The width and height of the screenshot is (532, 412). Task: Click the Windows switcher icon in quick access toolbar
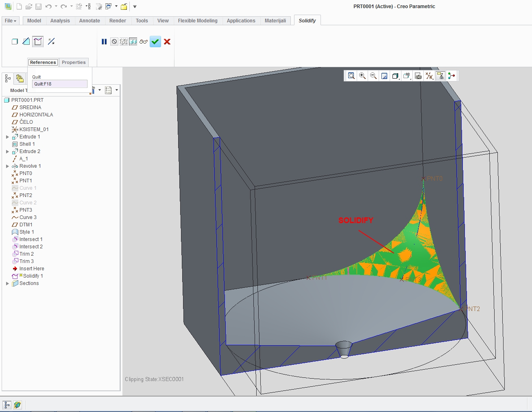(x=108, y=7)
